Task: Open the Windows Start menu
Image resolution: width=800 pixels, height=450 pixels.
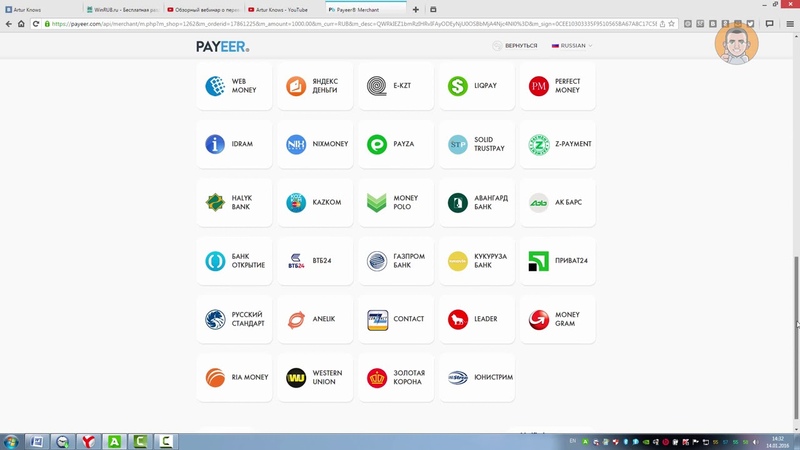Action: pyautogui.click(x=11, y=441)
